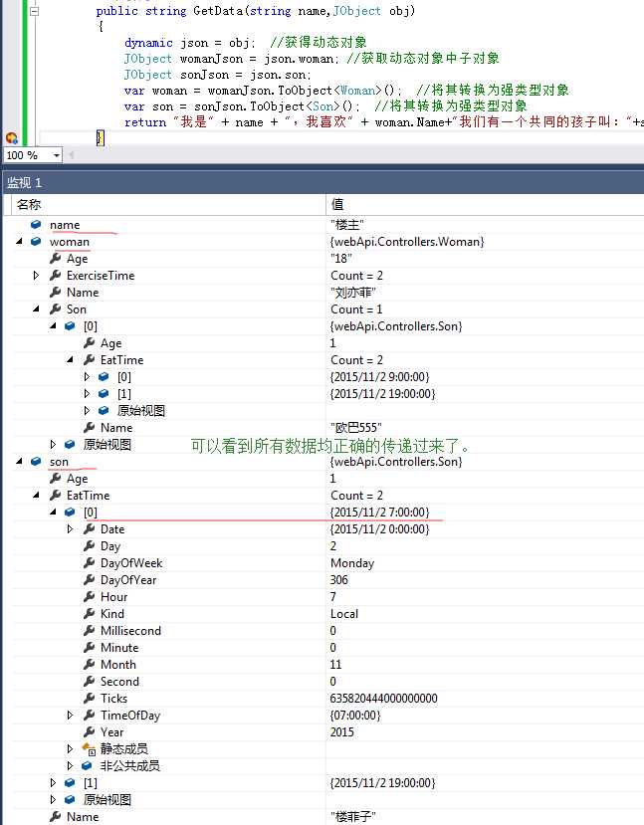Expand 原始视图 under woman's Son EatTime
This screenshot has width=644, height=825.
pos(87,410)
